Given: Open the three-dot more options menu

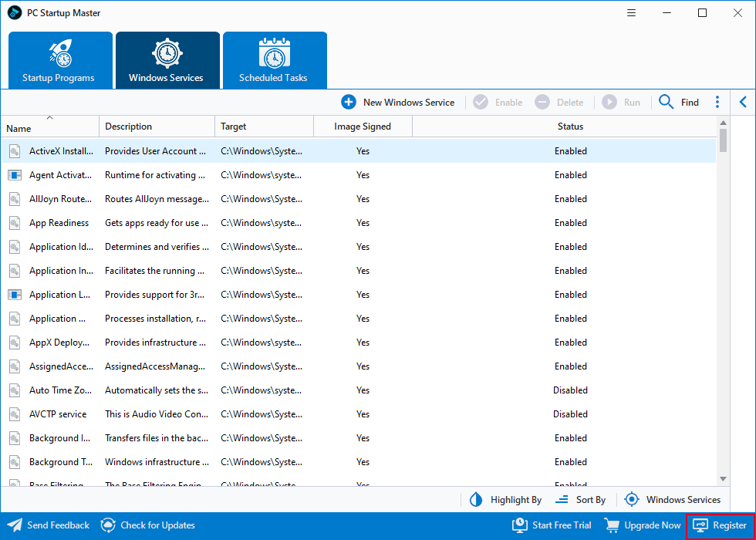Looking at the screenshot, I should pyautogui.click(x=717, y=102).
